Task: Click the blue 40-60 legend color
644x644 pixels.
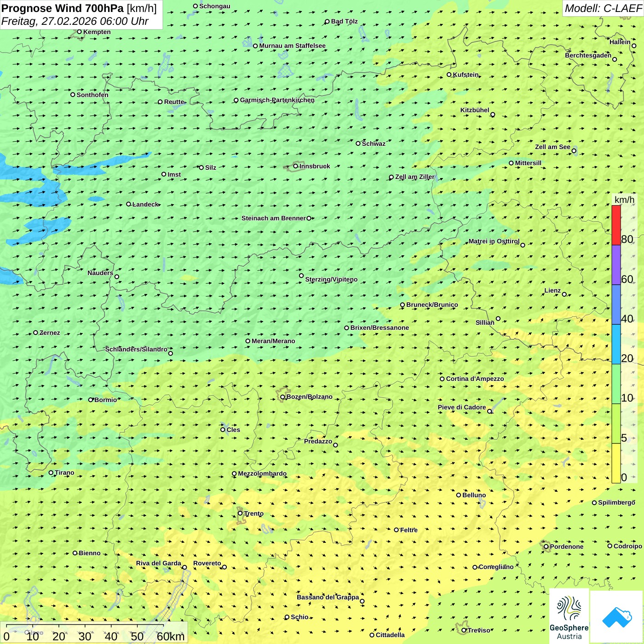Action: coord(616,305)
